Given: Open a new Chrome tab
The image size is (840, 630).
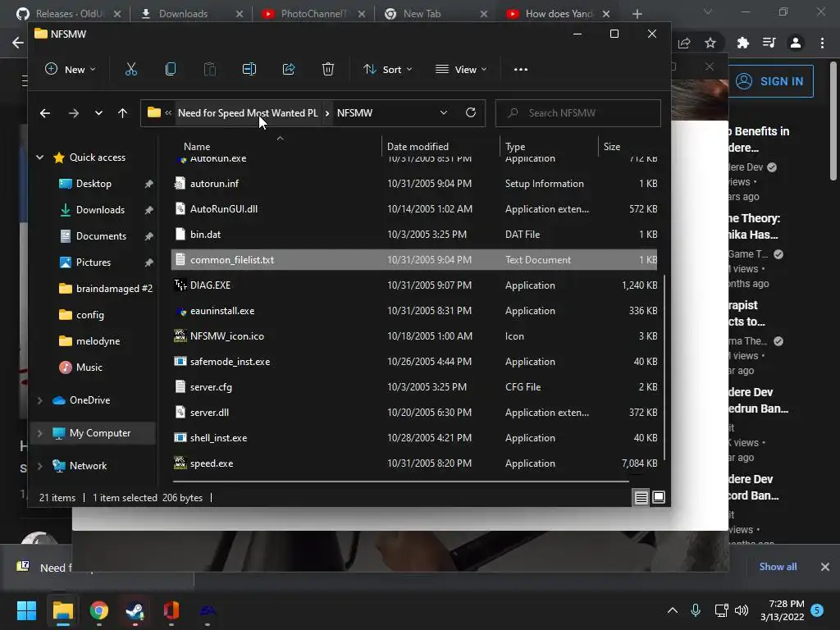Looking at the screenshot, I should [x=637, y=14].
